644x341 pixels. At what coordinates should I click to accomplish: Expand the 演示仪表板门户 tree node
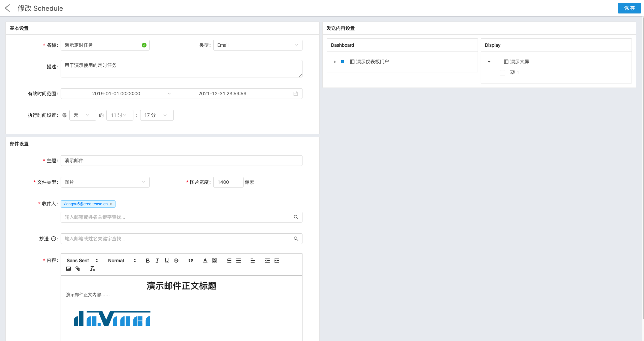tap(335, 62)
